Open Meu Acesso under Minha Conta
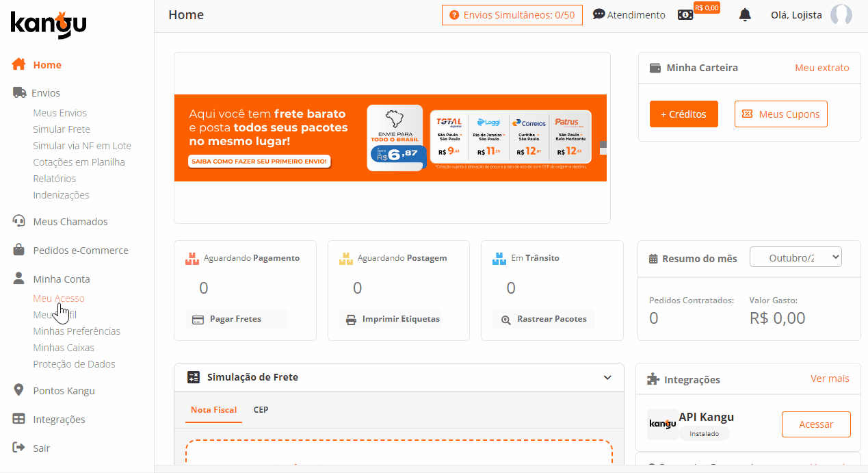The width and height of the screenshot is (868, 473). [x=59, y=298]
